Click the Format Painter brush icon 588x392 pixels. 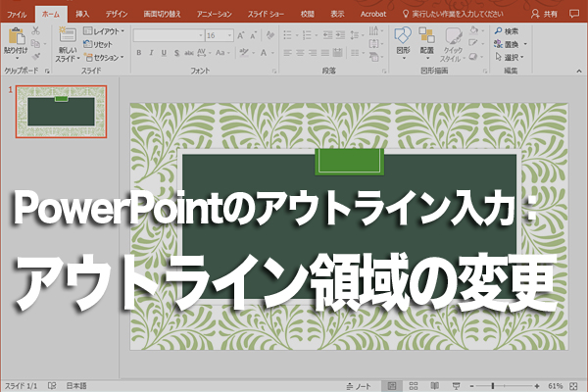pos(36,57)
